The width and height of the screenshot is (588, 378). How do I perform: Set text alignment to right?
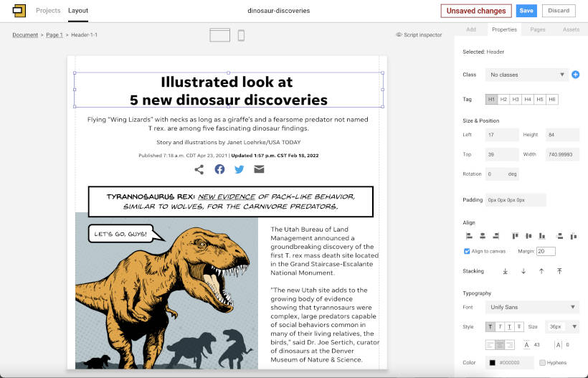(x=509, y=344)
